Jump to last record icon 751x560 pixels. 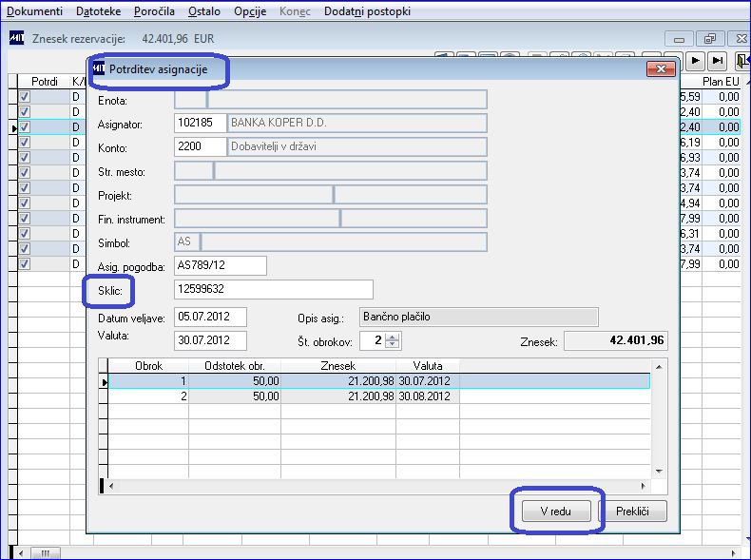718,61
